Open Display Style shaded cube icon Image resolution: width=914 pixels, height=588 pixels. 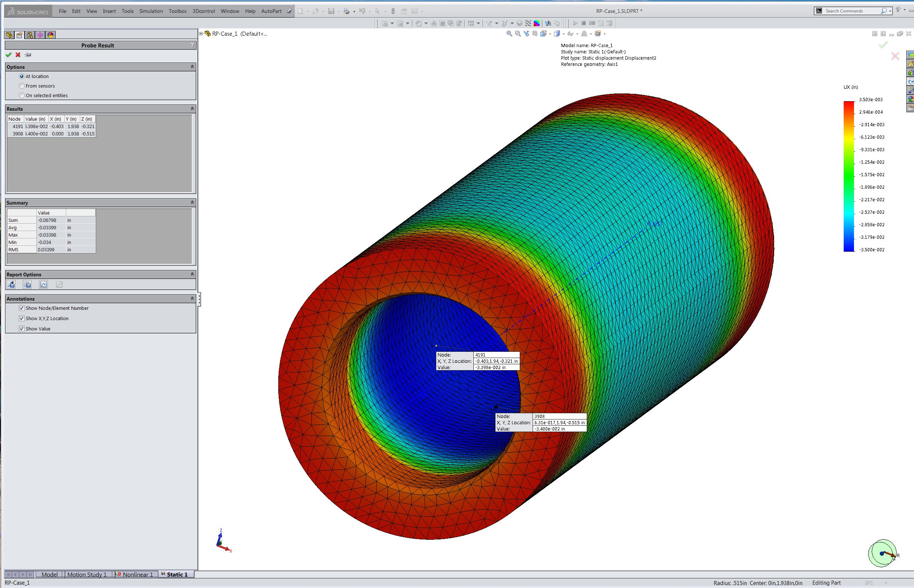pos(557,33)
